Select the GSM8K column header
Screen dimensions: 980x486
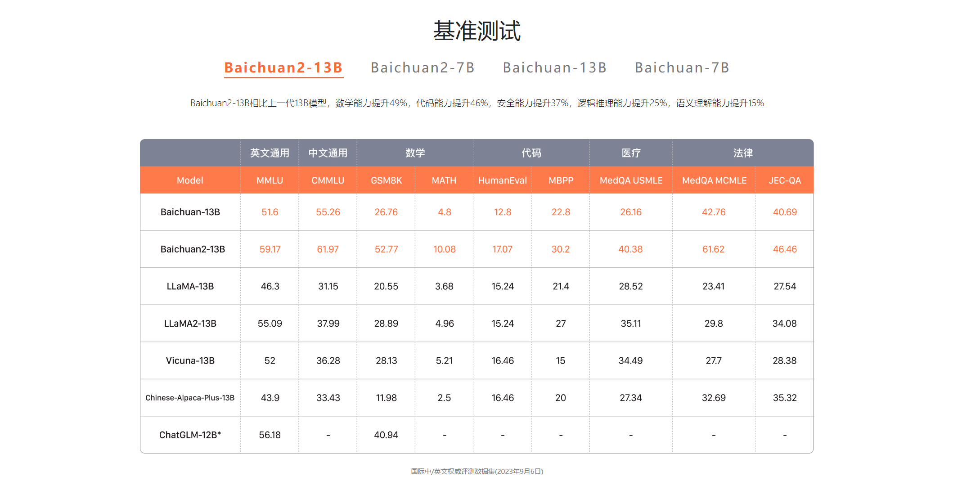pyautogui.click(x=386, y=180)
